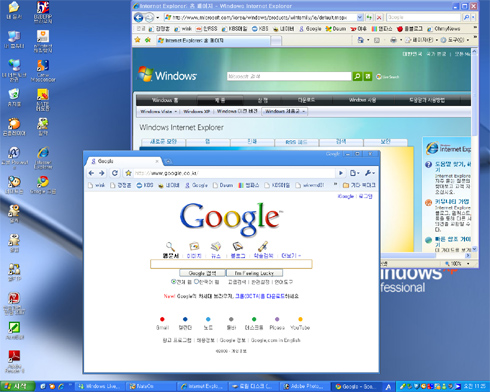Screen dimensions: 490x392
Task: Click the Google Images icon
Action: tap(194, 247)
